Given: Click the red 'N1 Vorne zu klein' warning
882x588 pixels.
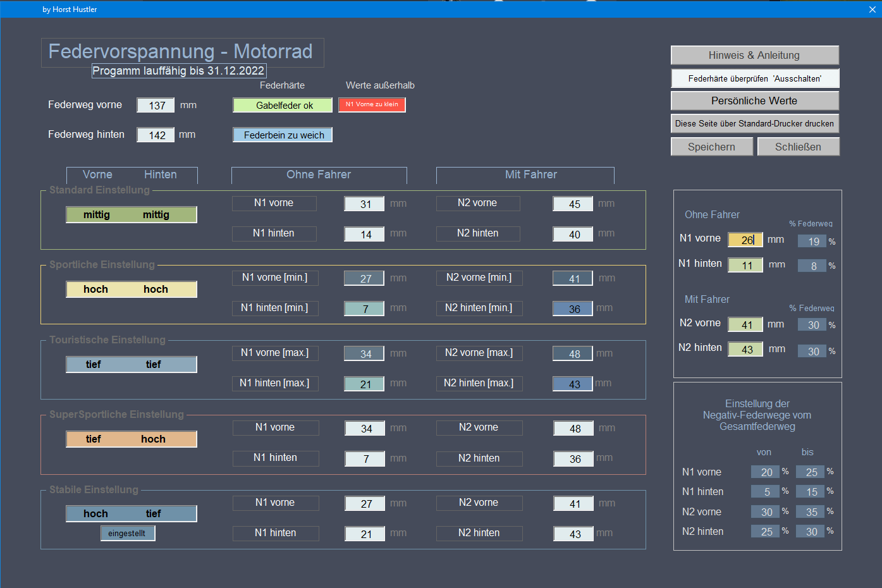Looking at the screenshot, I should click(372, 104).
